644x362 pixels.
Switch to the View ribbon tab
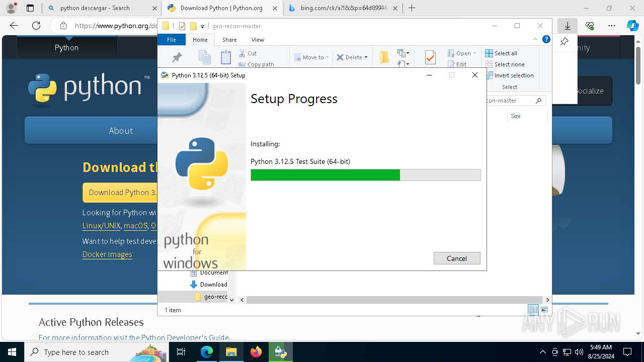[x=258, y=40]
